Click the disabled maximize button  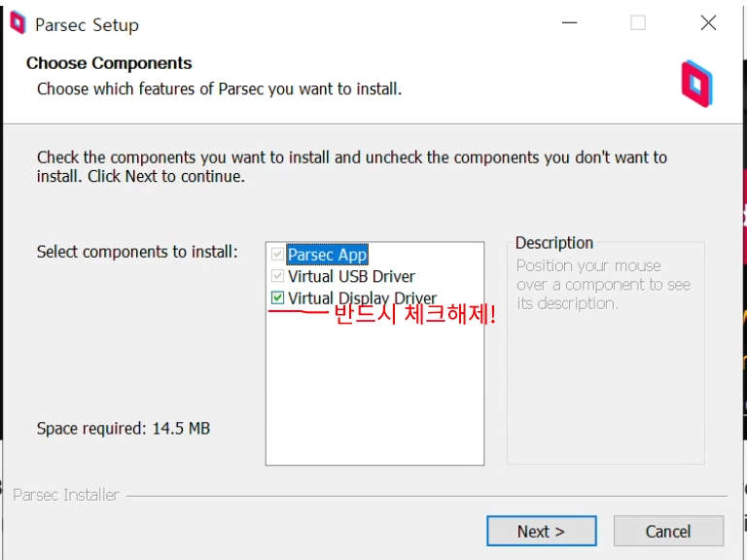pyautogui.click(x=638, y=22)
